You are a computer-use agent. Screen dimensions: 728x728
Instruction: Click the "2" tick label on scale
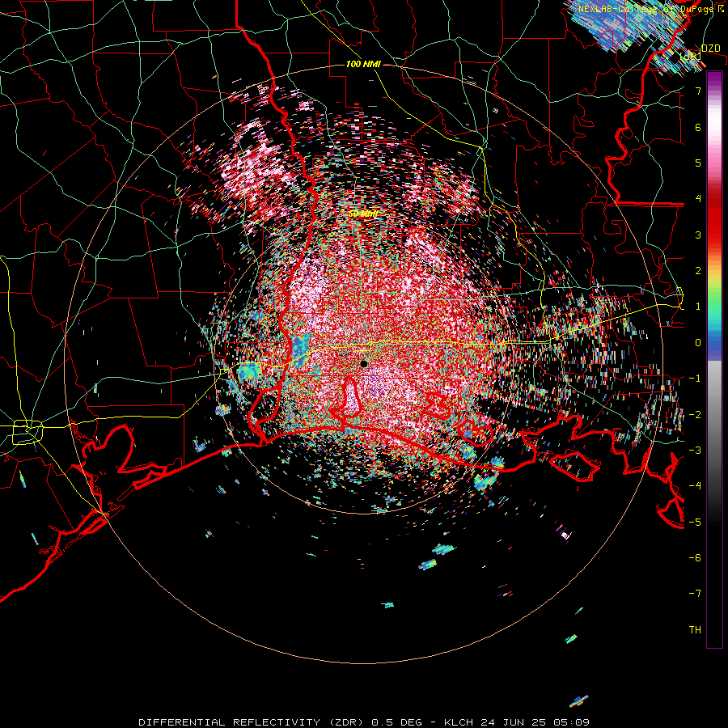click(x=698, y=271)
